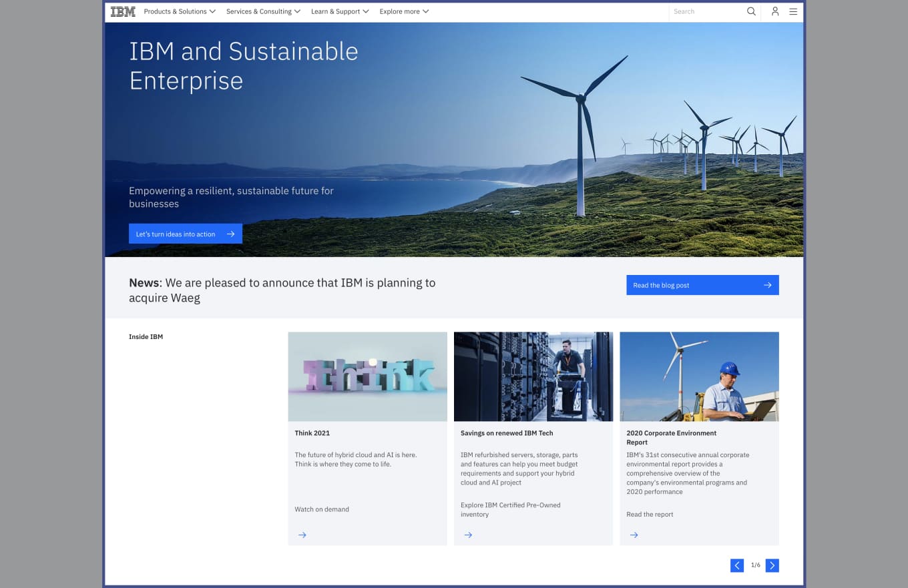Image resolution: width=908 pixels, height=588 pixels.
Task: Click the Read the report link
Action: pyautogui.click(x=650, y=515)
